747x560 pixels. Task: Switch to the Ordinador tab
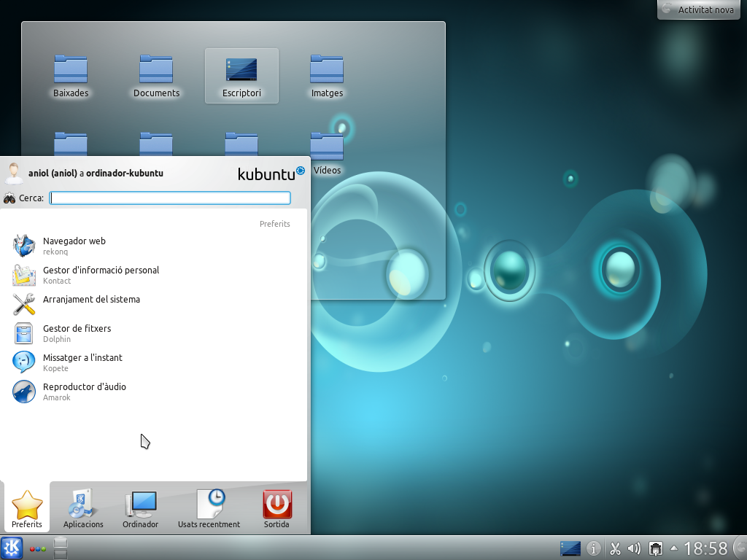(x=140, y=508)
